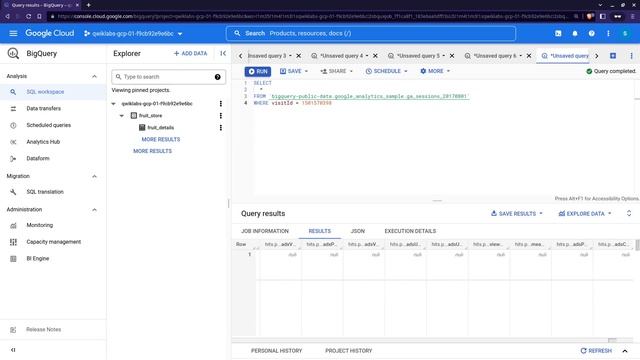Click Explorer search help icon

pyautogui.click(x=218, y=77)
